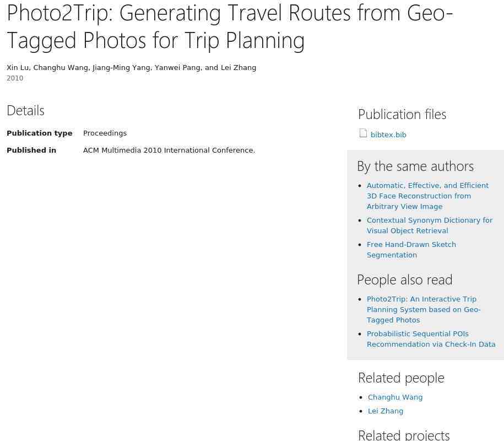
Task: Visit Changhu Wang's profile link
Action: tap(395, 397)
